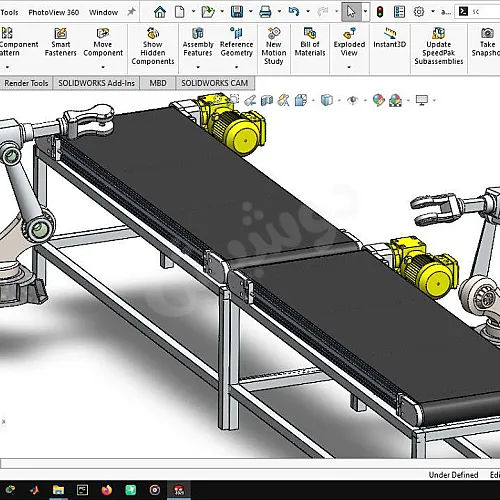This screenshot has height=500, width=500.
Task: Undo the last action
Action: click(x=294, y=12)
